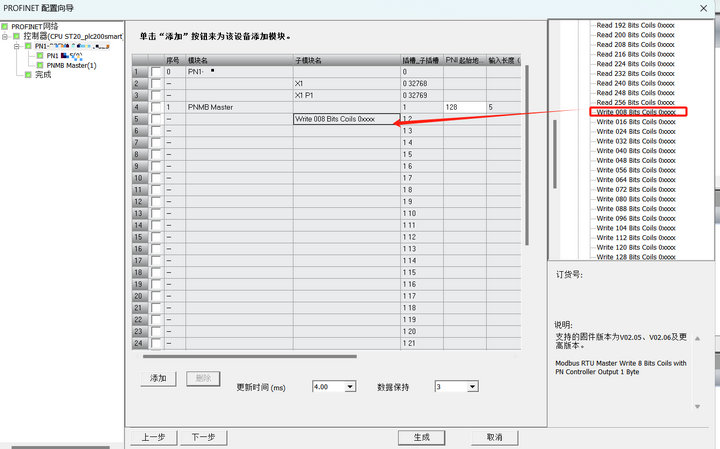The height and width of the screenshot is (449, 720).
Task: Close the PROFINET 配置向导 dialog
Action: (703, 8)
